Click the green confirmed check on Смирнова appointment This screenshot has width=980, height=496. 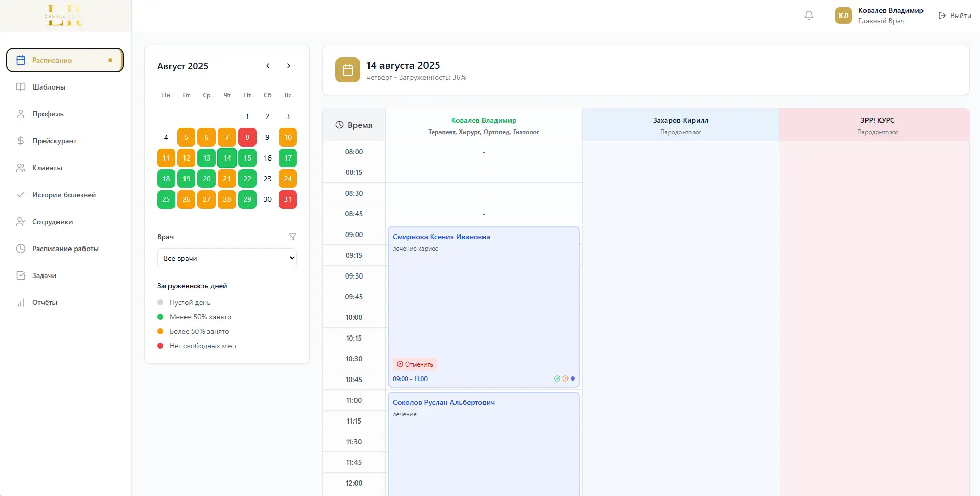click(557, 378)
